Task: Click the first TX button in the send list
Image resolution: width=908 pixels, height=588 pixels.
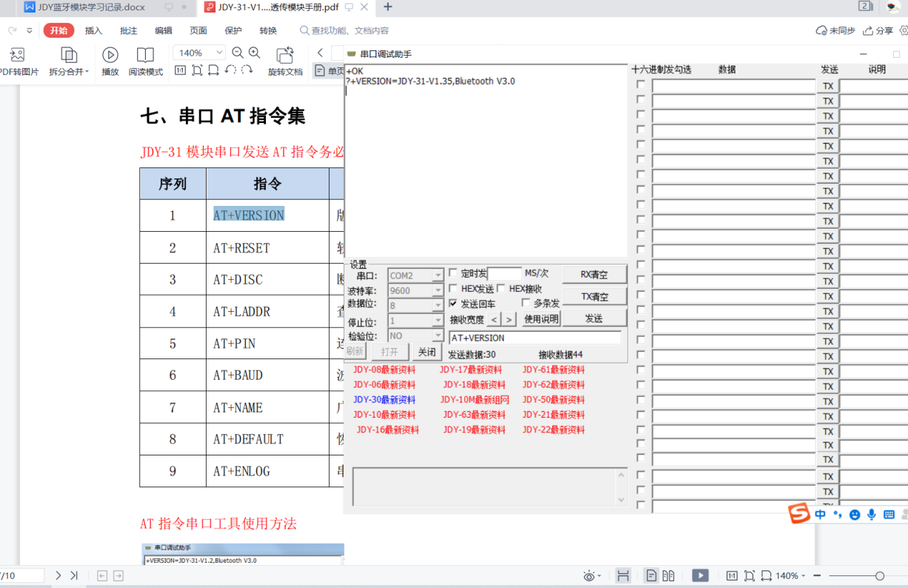Action: (827, 86)
